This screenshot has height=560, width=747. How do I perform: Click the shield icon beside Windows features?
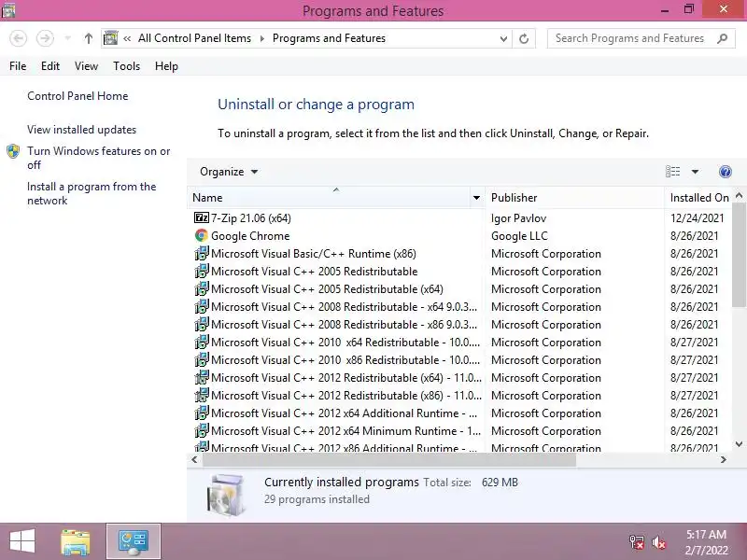13,151
